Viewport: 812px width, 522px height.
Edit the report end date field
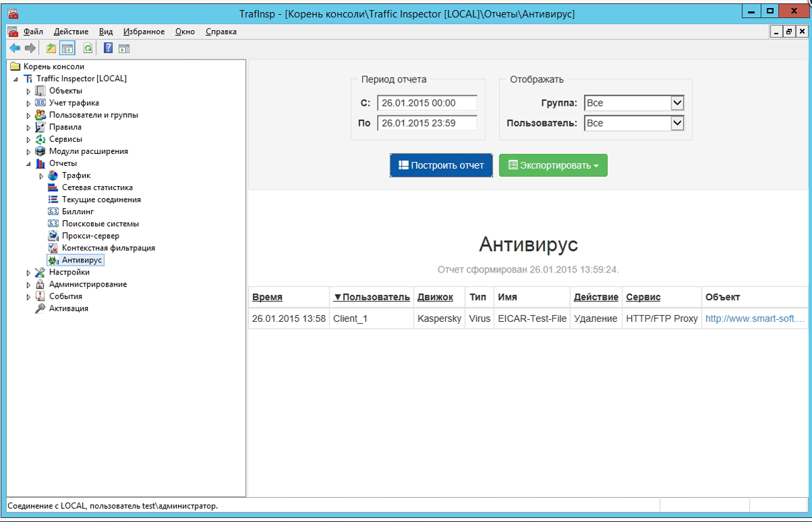click(427, 123)
